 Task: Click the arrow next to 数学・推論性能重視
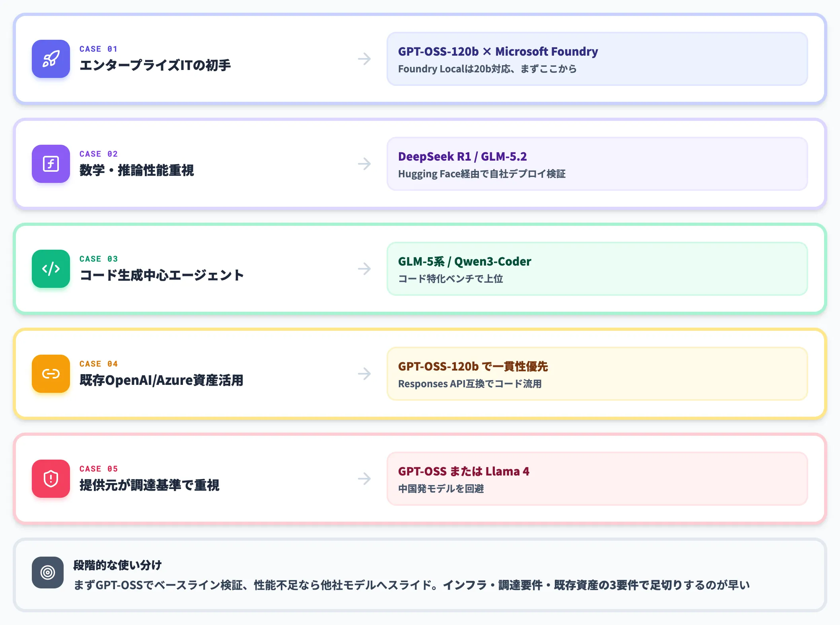coord(364,164)
